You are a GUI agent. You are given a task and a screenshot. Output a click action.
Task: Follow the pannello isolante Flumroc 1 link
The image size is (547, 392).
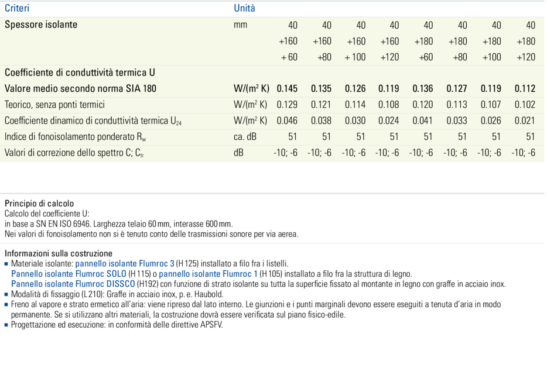click(x=208, y=274)
